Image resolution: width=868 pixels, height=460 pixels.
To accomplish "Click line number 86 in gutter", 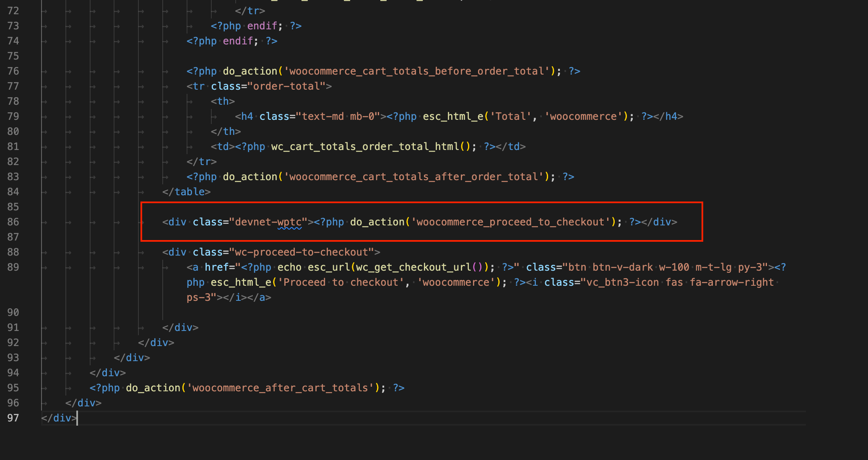I will coord(13,222).
